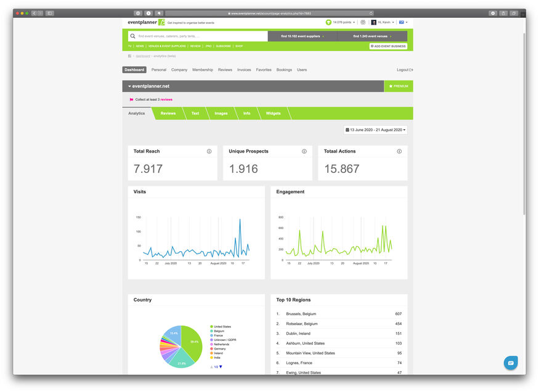Click the Safari back arrow
Image resolution: width=539 pixels, height=392 pixels.
click(x=34, y=13)
